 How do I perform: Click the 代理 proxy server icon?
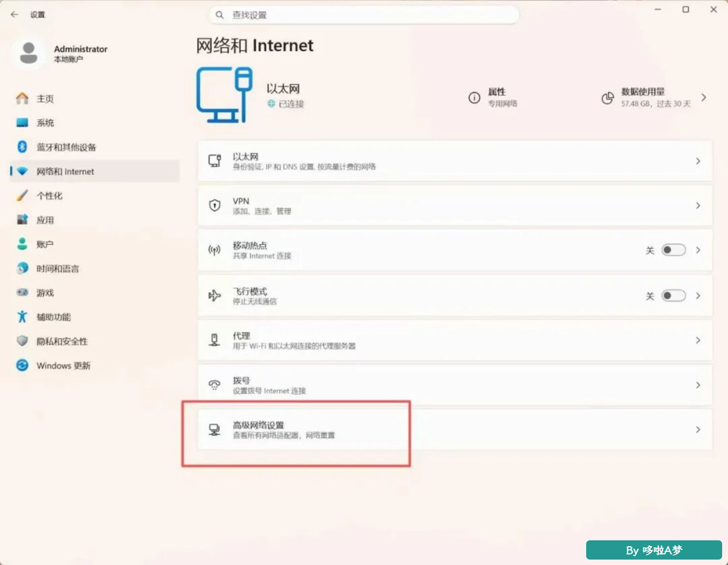coord(215,340)
